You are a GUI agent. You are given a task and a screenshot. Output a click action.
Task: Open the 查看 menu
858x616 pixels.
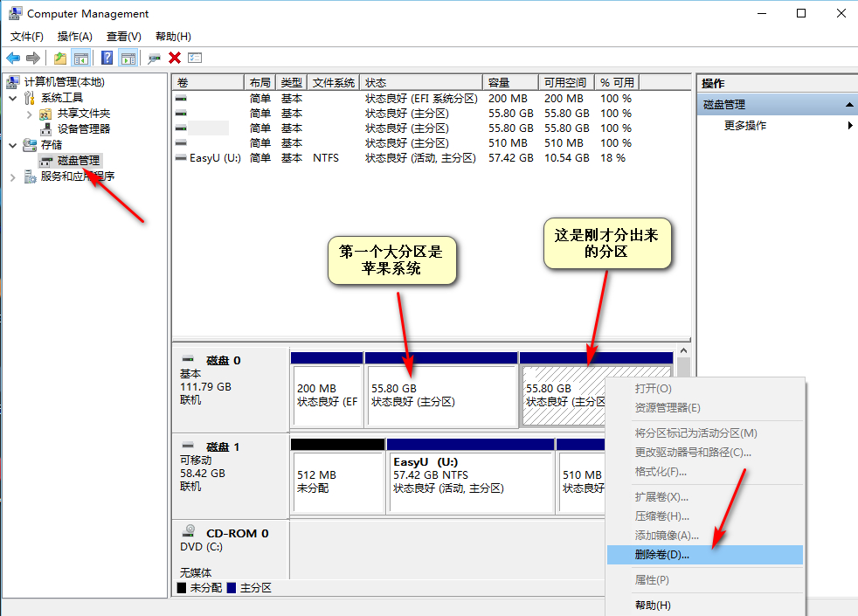[122, 36]
